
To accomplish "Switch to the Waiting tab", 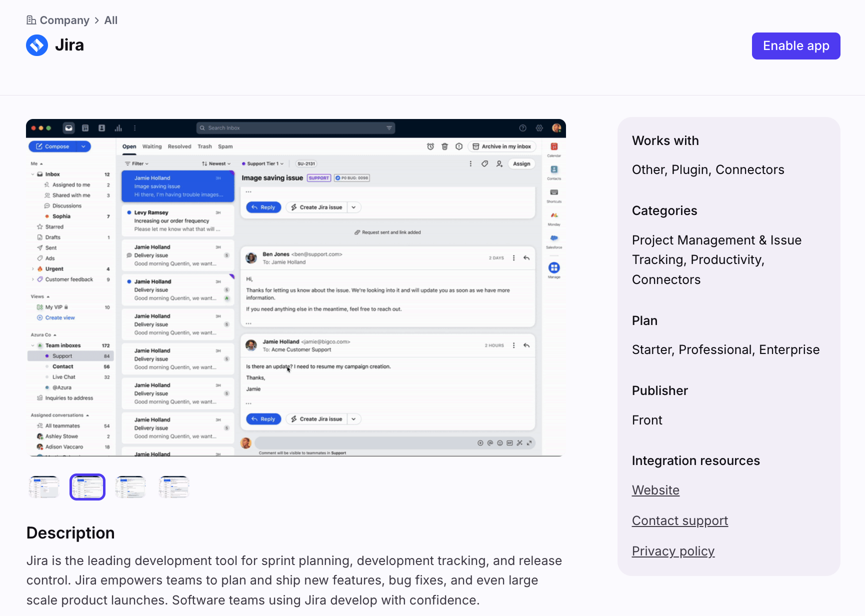I will tap(152, 146).
